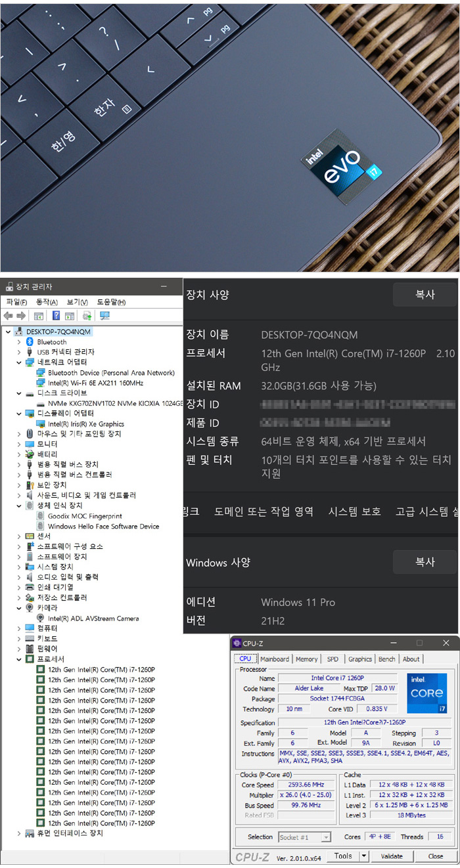Click the 카메라 category icon
The width and height of the screenshot is (460, 868).
pyautogui.click(x=30, y=608)
